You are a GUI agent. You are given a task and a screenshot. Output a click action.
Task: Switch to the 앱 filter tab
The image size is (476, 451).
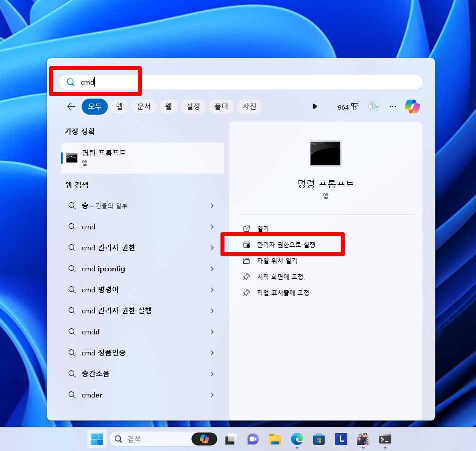coord(119,107)
